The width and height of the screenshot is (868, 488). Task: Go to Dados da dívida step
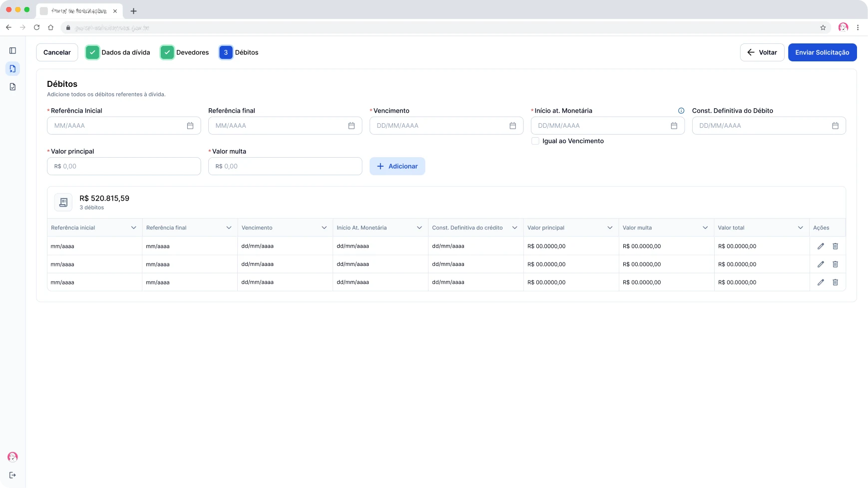click(x=118, y=52)
